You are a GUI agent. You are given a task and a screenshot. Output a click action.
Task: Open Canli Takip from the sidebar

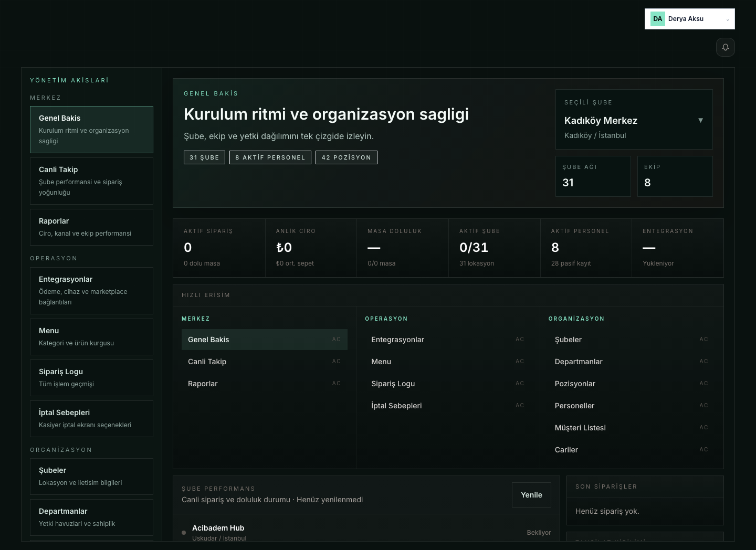point(91,181)
